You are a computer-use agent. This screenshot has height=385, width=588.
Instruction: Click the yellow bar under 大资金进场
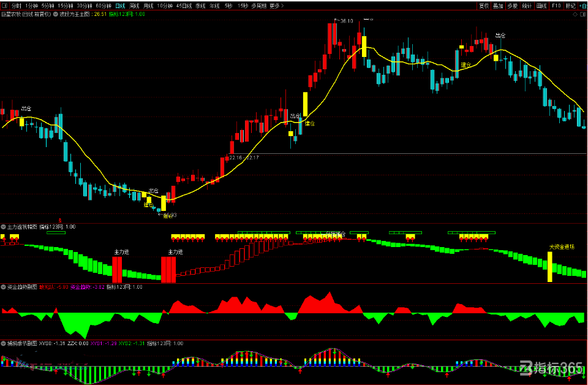550,267
